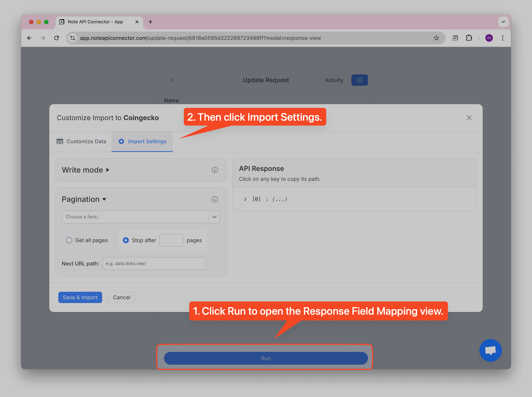Image resolution: width=532 pixels, height=397 pixels.
Task: Go back with the Update Request chevron
Action: tap(172, 80)
